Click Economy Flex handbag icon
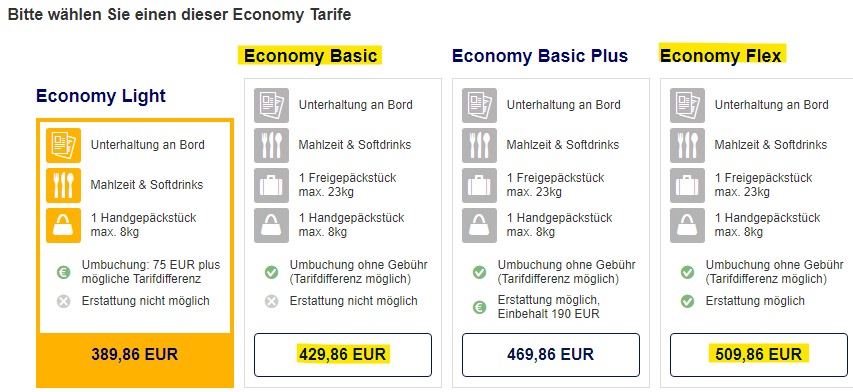 [687, 226]
